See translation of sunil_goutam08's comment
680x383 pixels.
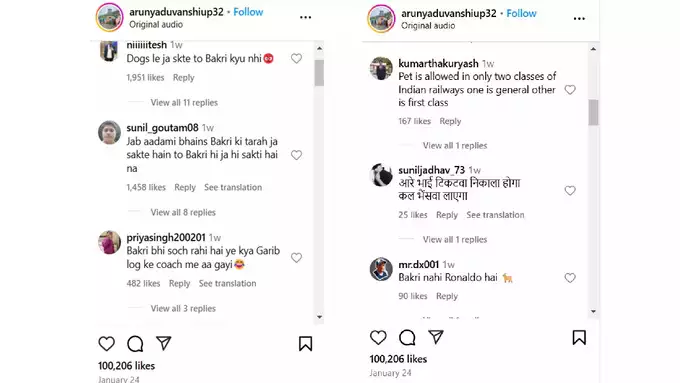pos(233,187)
